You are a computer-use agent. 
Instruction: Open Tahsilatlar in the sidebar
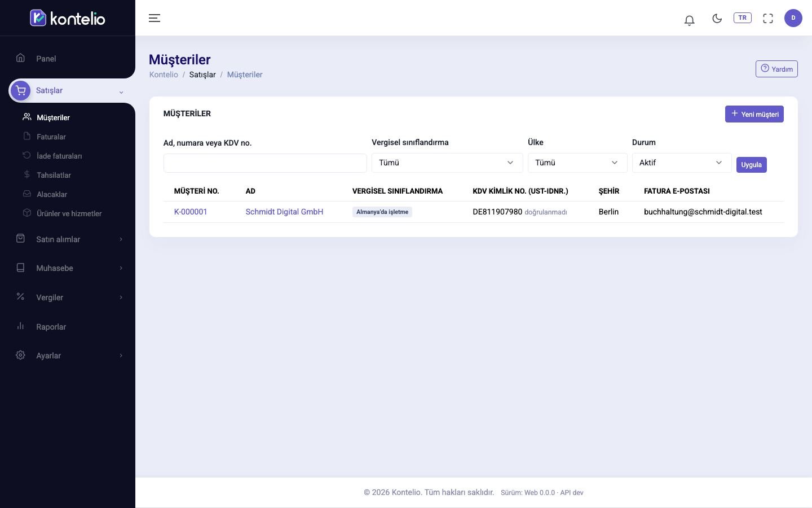[x=54, y=175]
